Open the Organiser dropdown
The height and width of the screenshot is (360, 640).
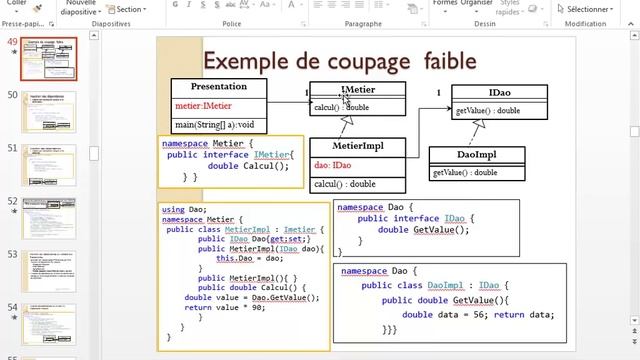[476, 11]
